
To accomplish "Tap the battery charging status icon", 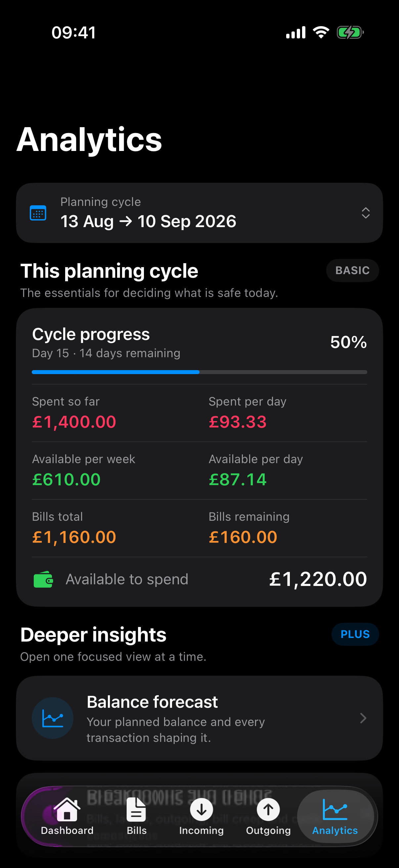I will pyautogui.click(x=350, y=33).
